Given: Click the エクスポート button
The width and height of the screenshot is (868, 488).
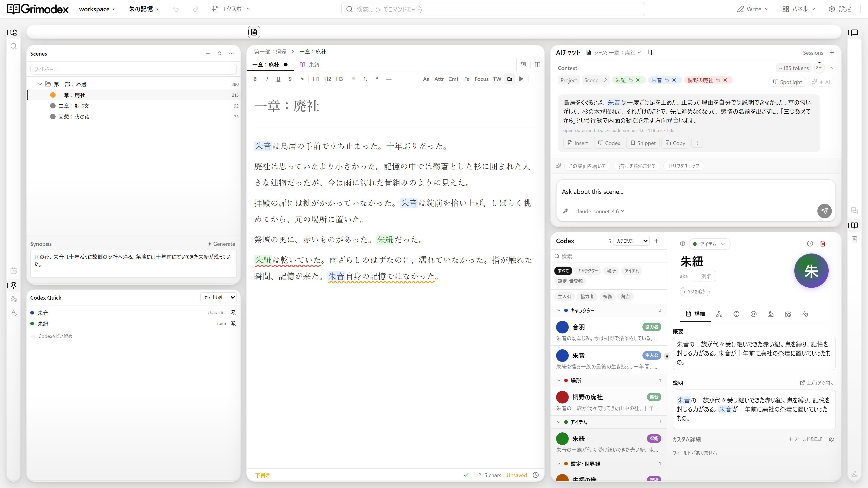Looking at the screenshot, I should [x=231, y=9].
